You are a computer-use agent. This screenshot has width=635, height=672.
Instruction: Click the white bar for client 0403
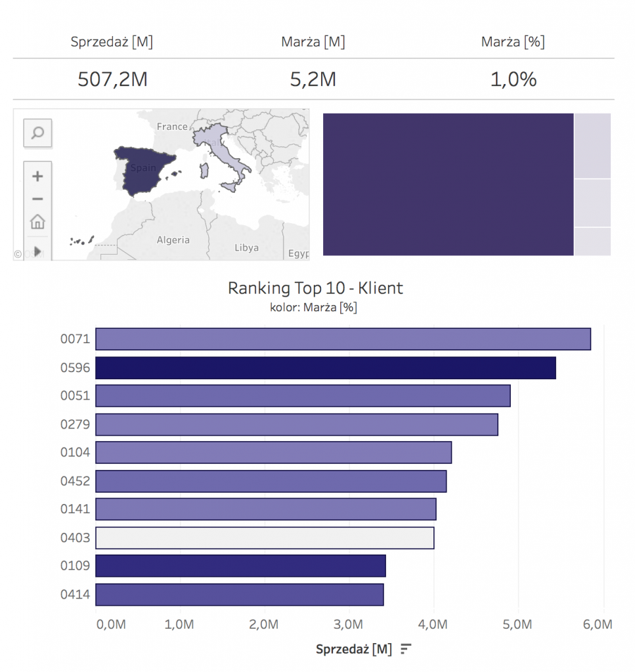click(264, 538)
